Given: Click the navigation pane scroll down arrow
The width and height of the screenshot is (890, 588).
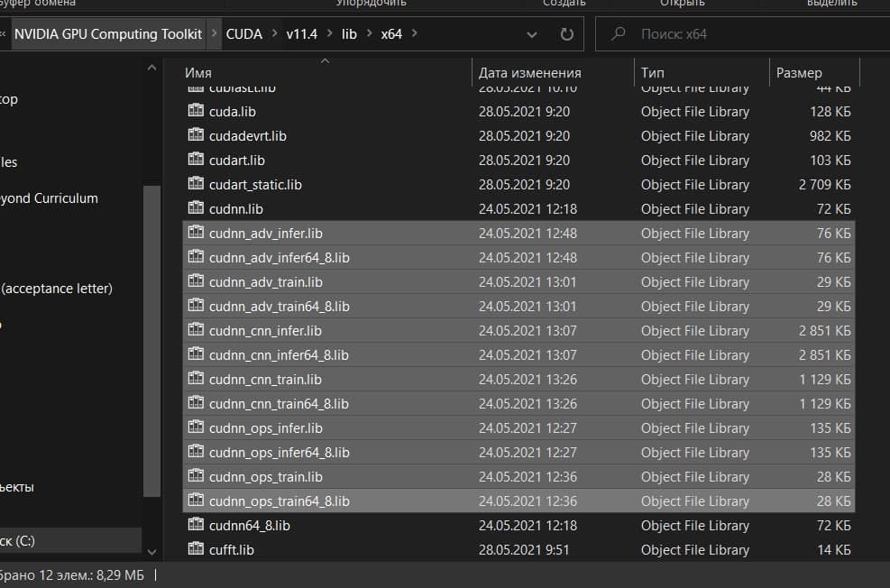Looking at the screenshot, I should pos(151,551).
